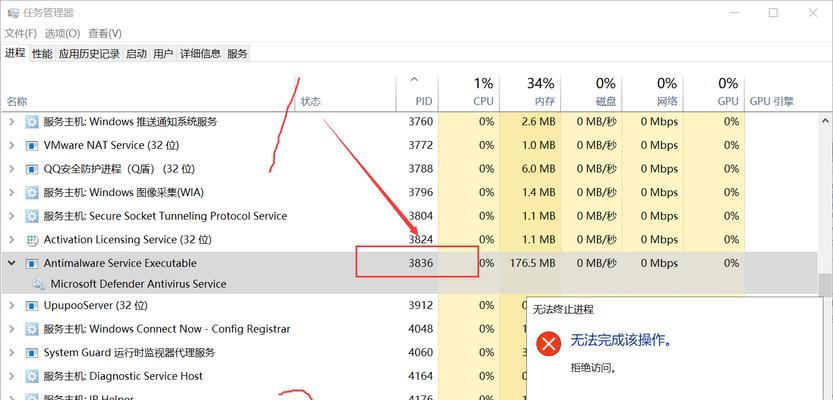Sort by the 状态 column header
Viewport: 833px width, 400px height.
(346, 93)
